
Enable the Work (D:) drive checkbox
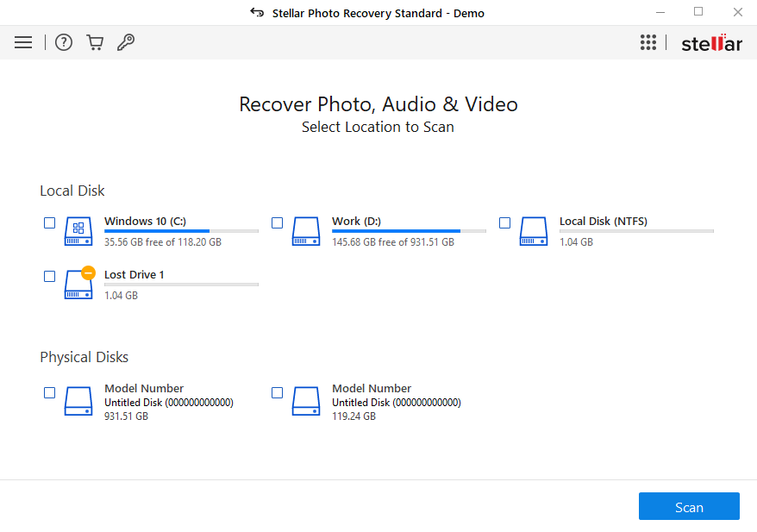pos(277,222)
